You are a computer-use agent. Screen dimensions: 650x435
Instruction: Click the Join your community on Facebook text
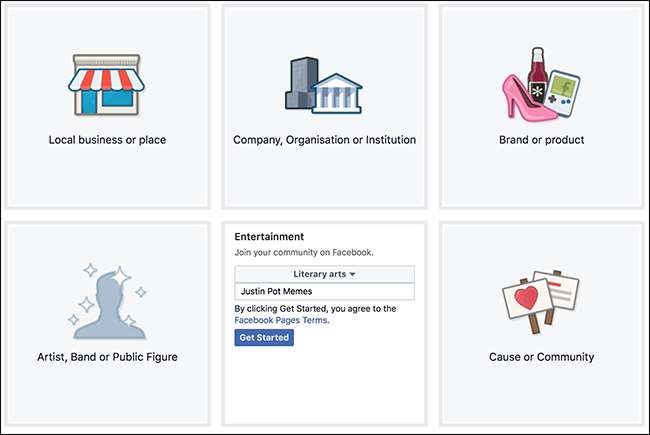(x=302, y=253)
